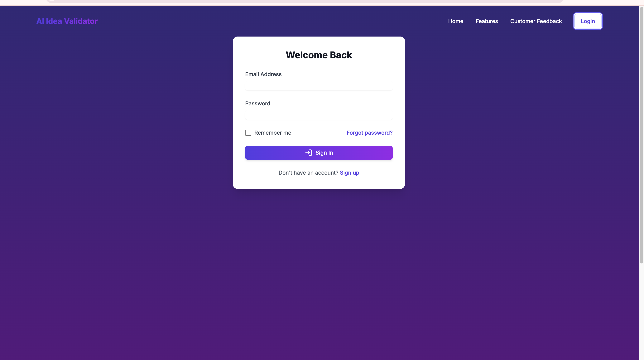The width and height of the screenshot is (644, 360).
Task: Click the sign-in arrow icon
Action: [308, 153]
